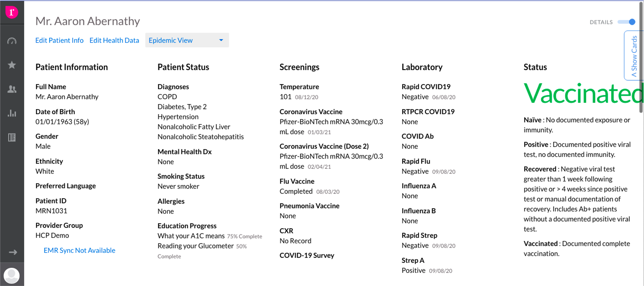Click the Mr. Aaron Abernathy page title
This screenshot has height=286, width=644.
click(88, 21)
